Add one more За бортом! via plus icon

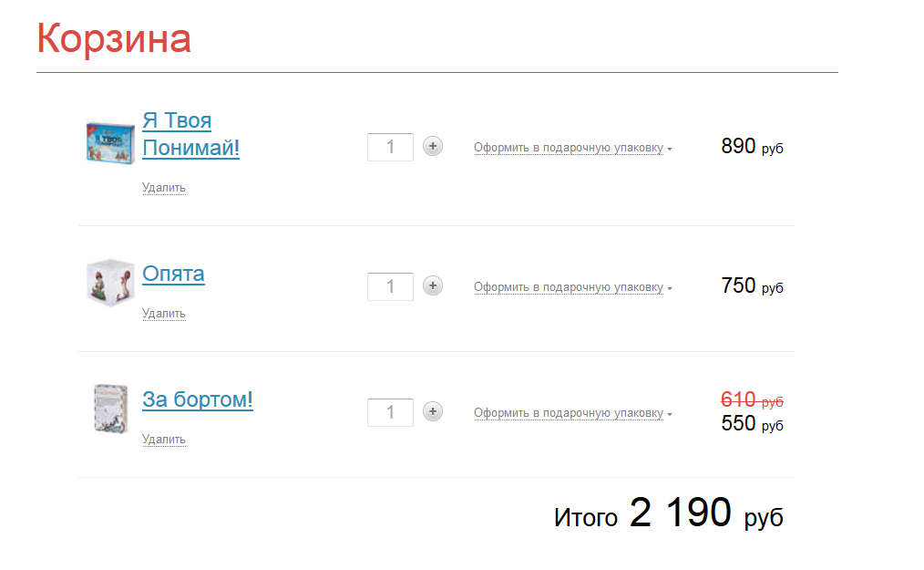433,412
